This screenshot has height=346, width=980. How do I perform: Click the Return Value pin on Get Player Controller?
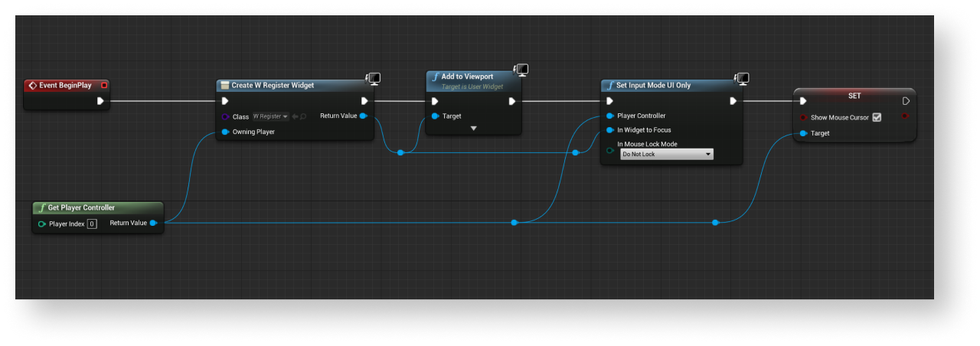(x=153, y=223)
